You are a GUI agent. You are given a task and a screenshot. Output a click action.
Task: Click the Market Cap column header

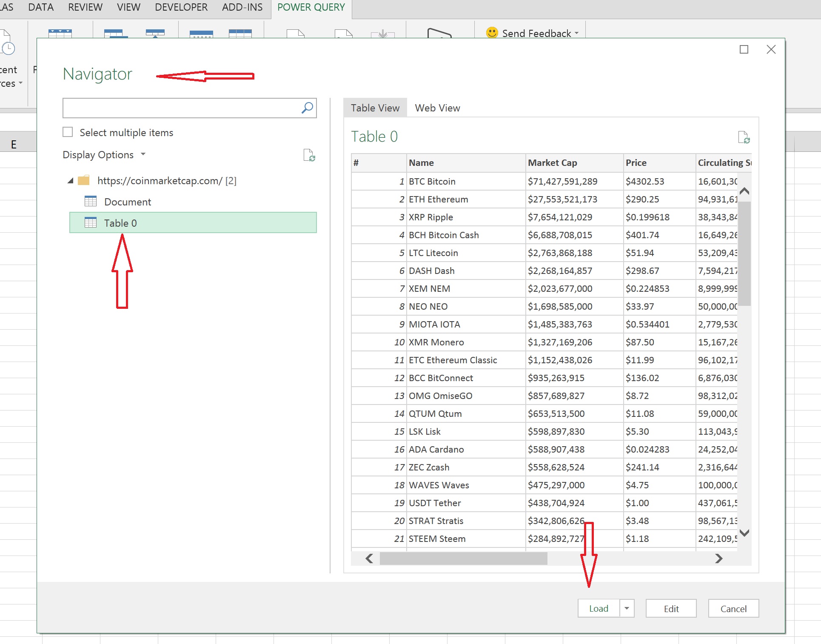click(574, 163)
